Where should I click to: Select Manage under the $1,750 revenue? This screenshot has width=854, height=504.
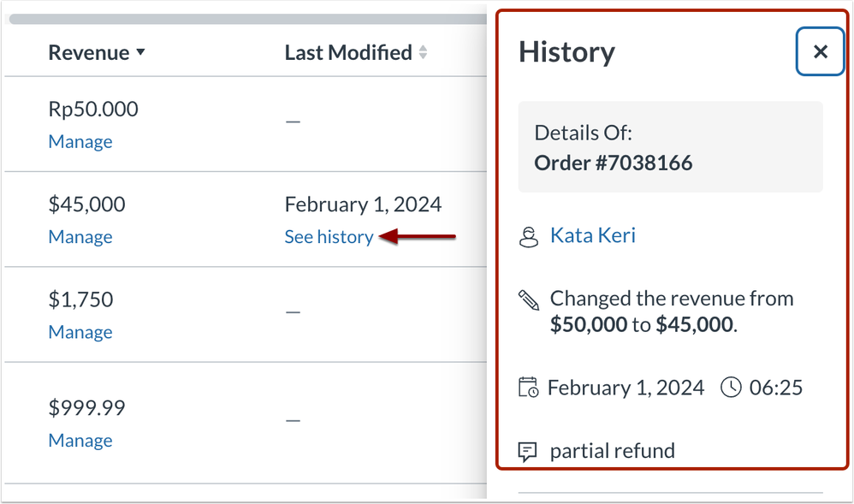coord(80,332)
